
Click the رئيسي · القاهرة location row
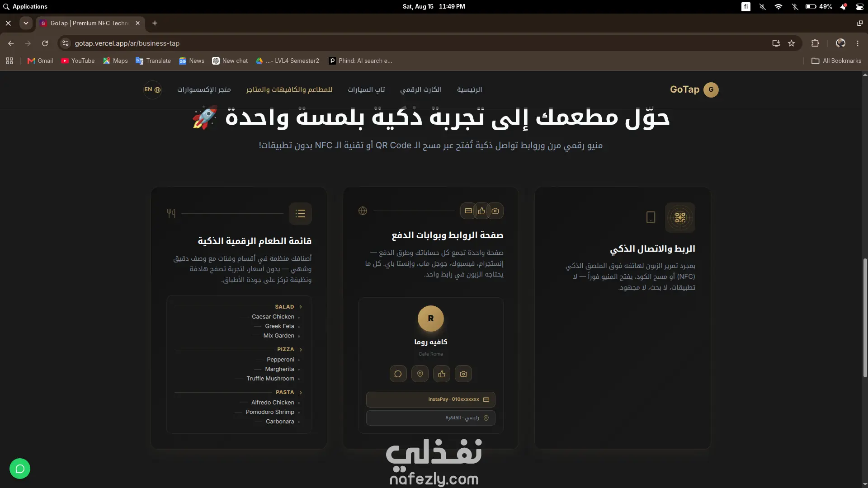[x=431, y=418]
